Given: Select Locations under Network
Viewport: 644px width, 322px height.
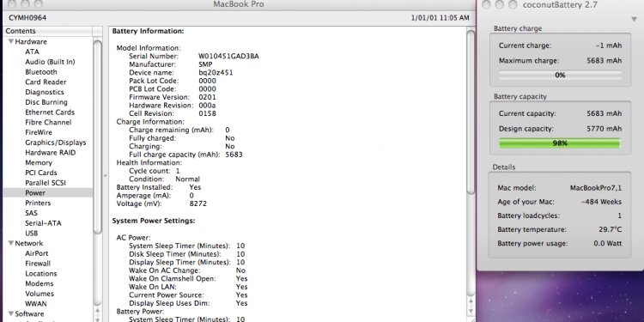Looking at the screenshot, I should 41,274.
